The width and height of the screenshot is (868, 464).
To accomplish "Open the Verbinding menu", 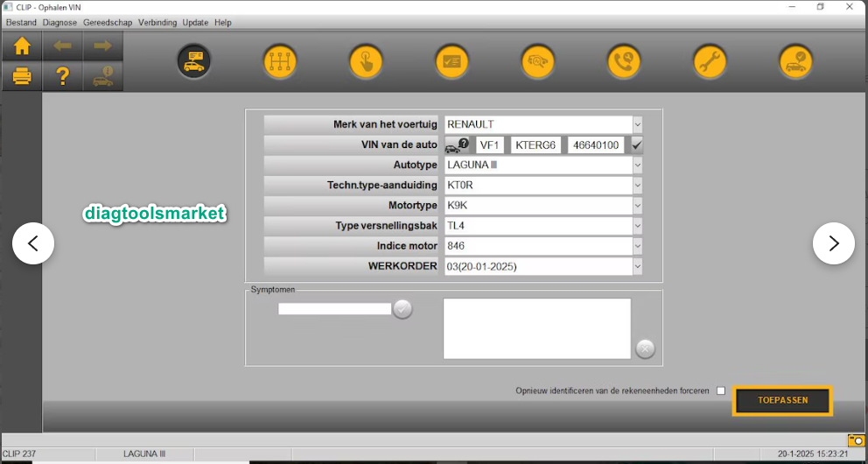I will click(157, 23).
